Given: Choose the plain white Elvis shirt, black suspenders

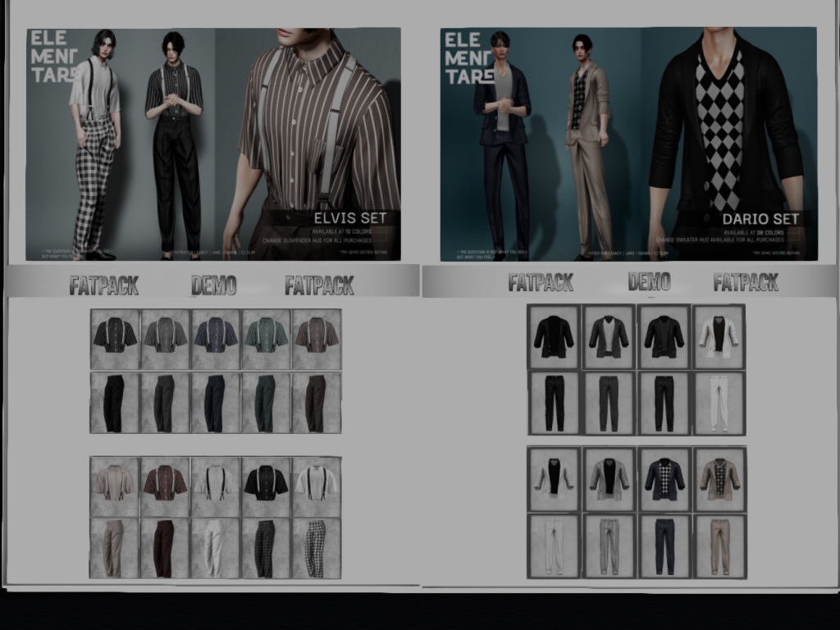Looking at the screenshot, I should (317, 487).
